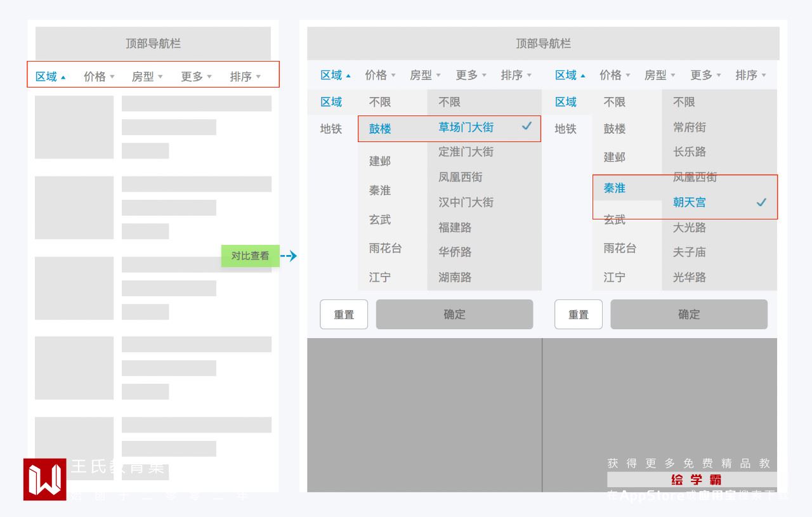The height and width of the screenshot is (517, 812).
Task: Collapse top 区域 dropdown in the 朝天宫 panel
Action: [570, 75]
